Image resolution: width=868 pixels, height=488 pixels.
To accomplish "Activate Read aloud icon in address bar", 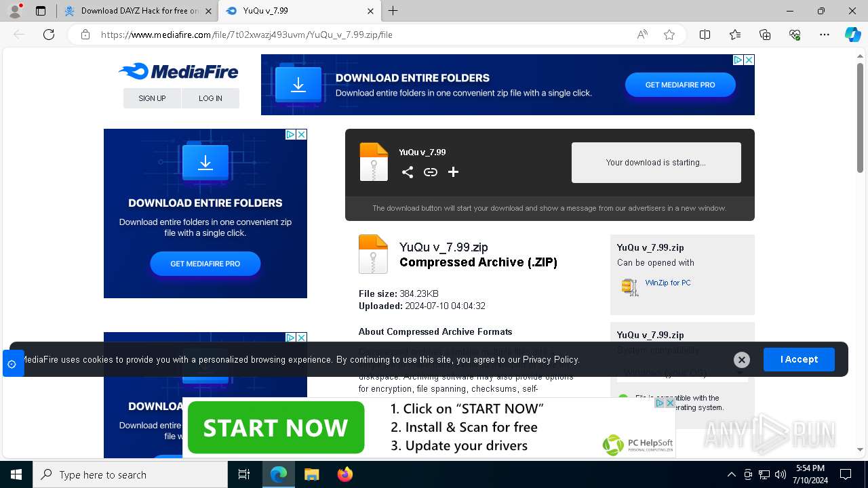I will (x=642, y=35).
